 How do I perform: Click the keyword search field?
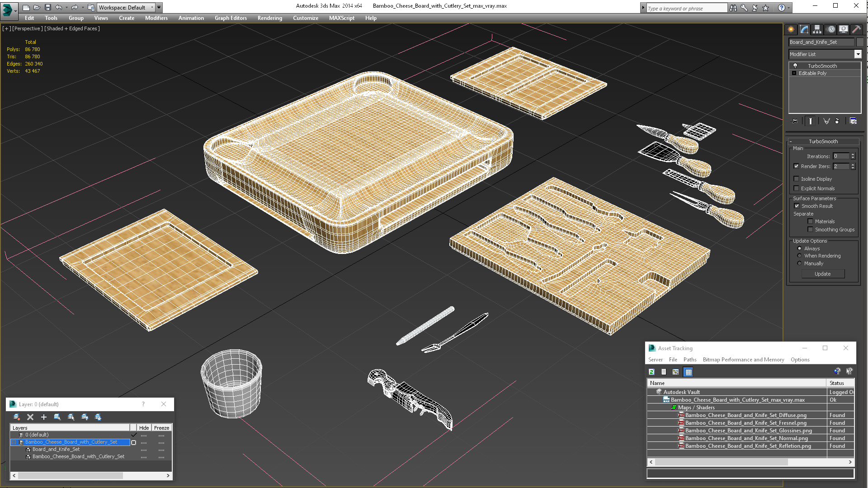pyautogui.click(x=686, y=8)
